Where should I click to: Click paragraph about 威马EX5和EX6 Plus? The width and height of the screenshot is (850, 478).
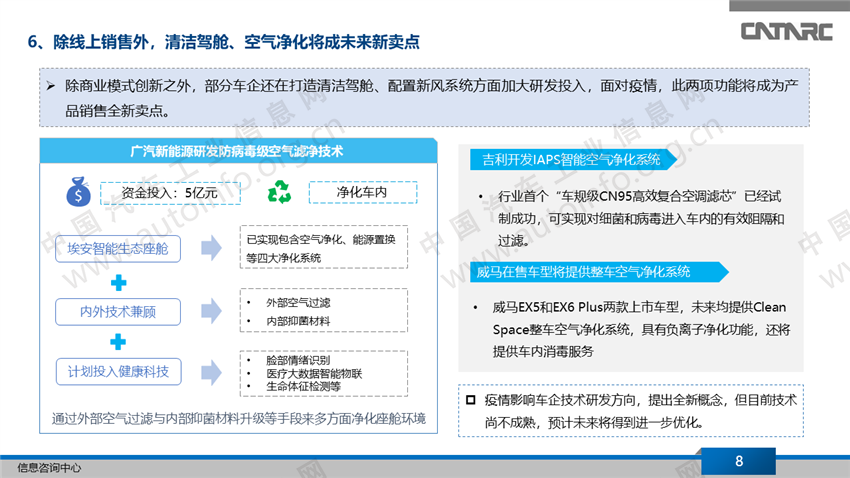pos(641,330)
